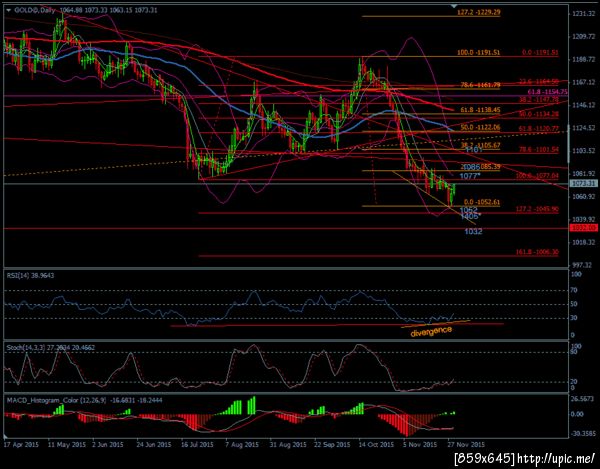Select the 38.2 -1105.67 Fibonacci label
The height and width of the screenshot is (469, 600).
[x=480, y=145]
